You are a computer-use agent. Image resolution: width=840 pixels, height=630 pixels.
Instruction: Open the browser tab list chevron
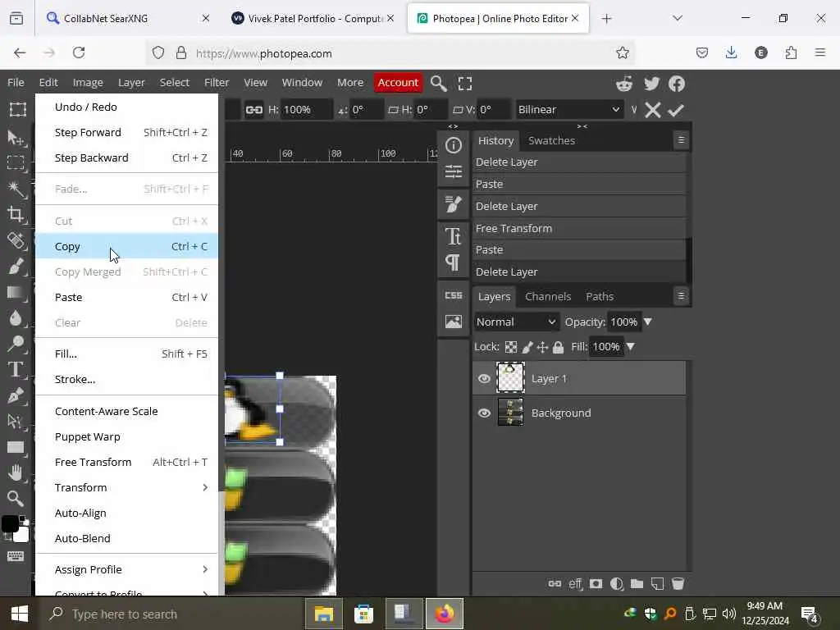678,18
